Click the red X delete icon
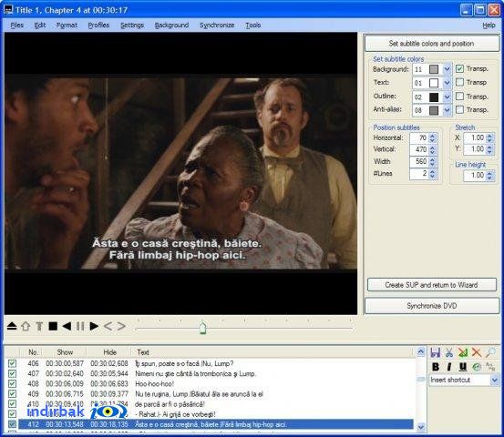The height and width of the screenshot is (437, 504). tap(477, 352)
